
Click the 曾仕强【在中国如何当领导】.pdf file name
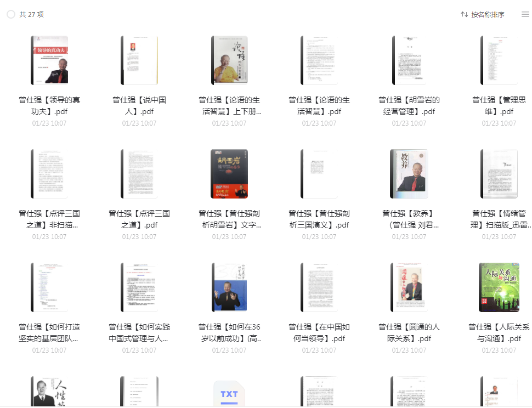click(x=319, y=333)
